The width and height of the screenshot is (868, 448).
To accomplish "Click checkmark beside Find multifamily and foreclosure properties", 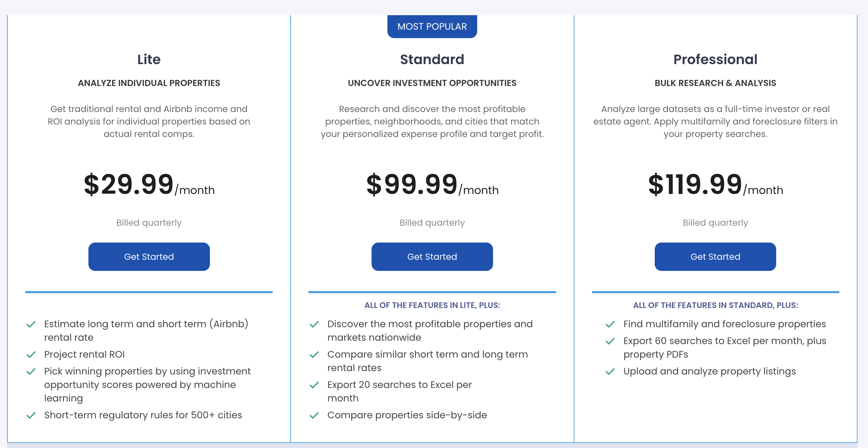I will (610, 324).
